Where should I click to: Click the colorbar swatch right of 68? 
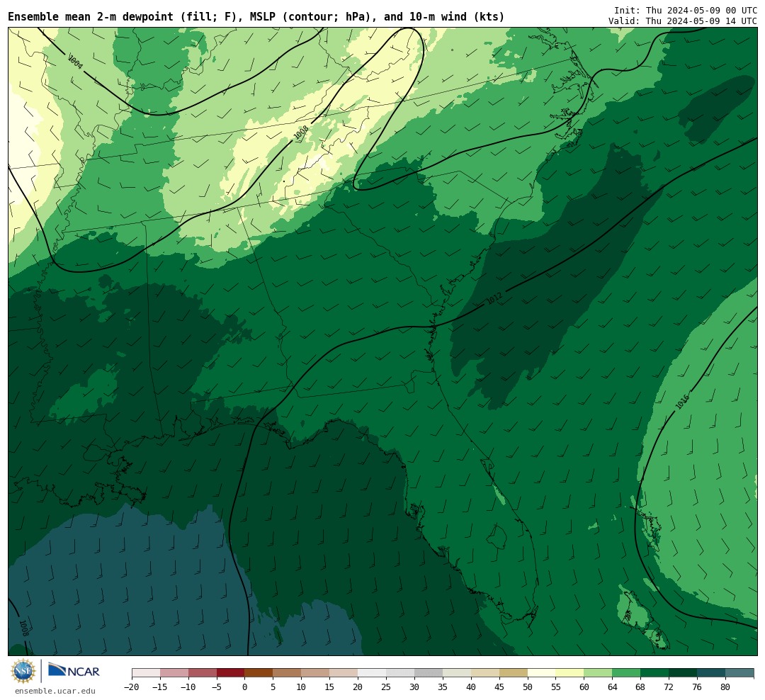654,673
